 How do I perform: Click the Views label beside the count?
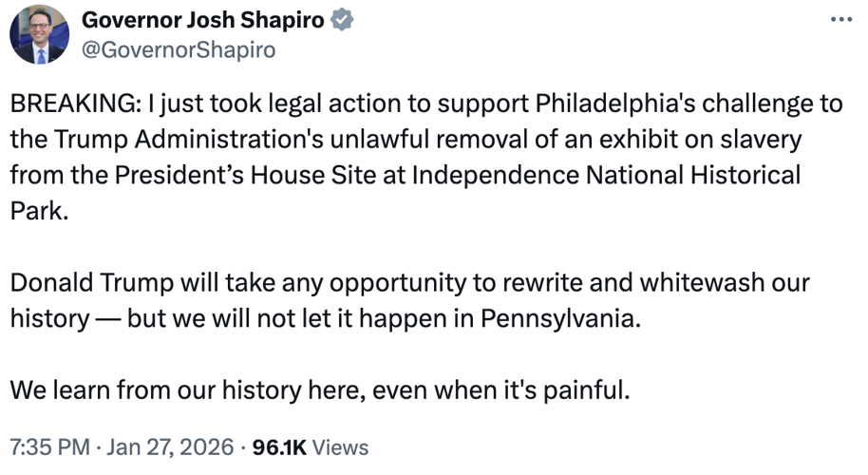340,446
